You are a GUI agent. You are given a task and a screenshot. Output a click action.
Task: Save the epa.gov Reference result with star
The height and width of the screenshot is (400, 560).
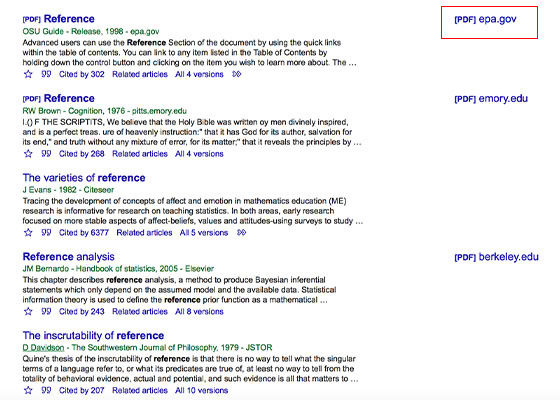coord(28,74)
